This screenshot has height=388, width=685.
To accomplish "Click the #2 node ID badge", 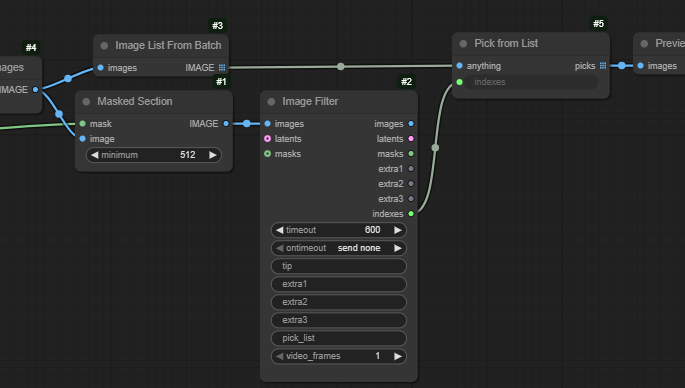I will [x=406, y=81].
